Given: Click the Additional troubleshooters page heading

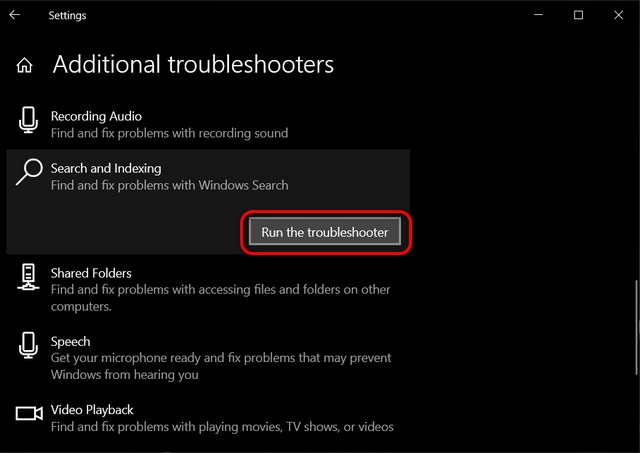Looking at the screenshot, I should pyautogui.click(x=193, y=64).
